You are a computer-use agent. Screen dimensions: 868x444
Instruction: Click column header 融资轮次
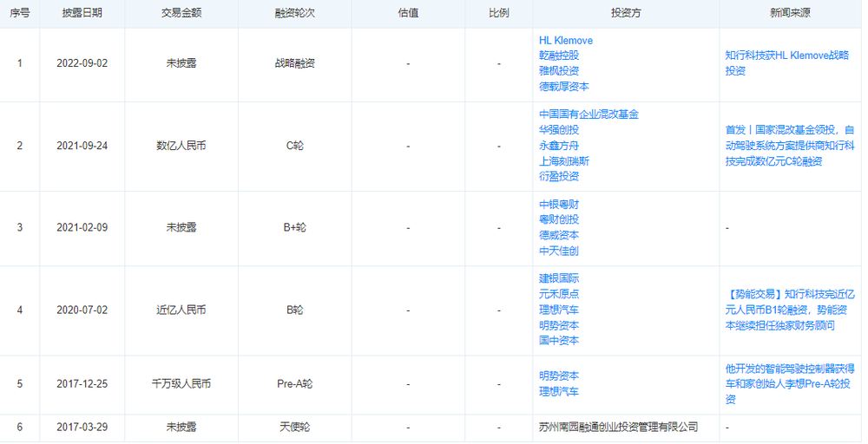click(295, 13)
